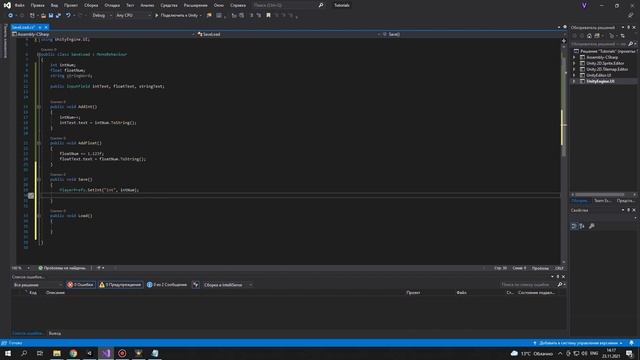Open the SaveLoad class navigation dropdown

click(289, 34)
